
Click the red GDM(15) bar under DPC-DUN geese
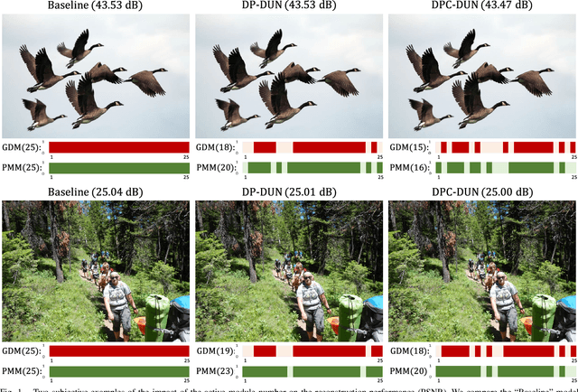(506, 147)
